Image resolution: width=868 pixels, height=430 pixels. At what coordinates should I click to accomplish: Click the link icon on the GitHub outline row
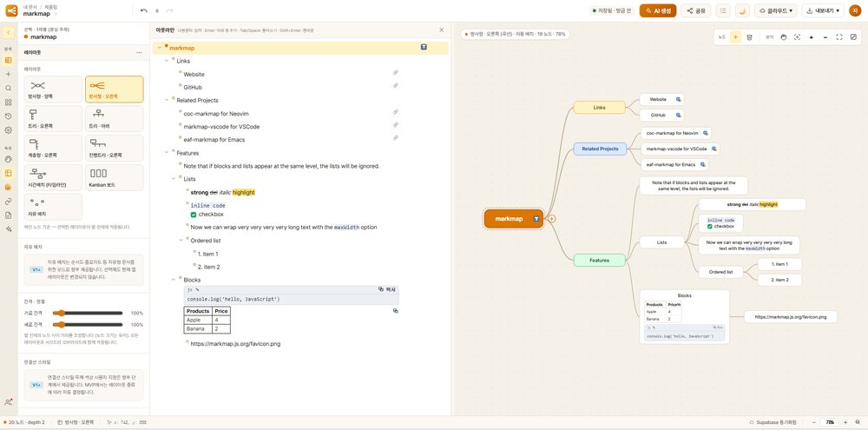395,85
